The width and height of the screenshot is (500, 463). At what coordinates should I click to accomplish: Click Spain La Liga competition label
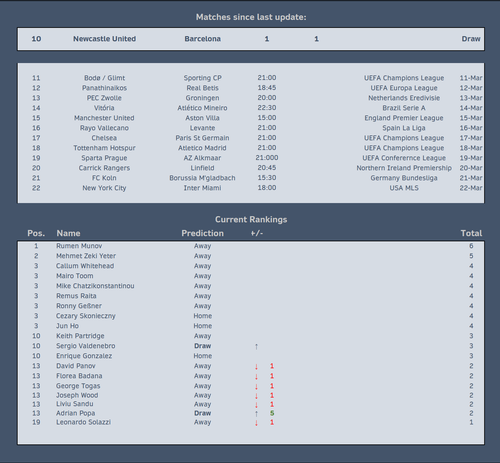tap(404, 128)
